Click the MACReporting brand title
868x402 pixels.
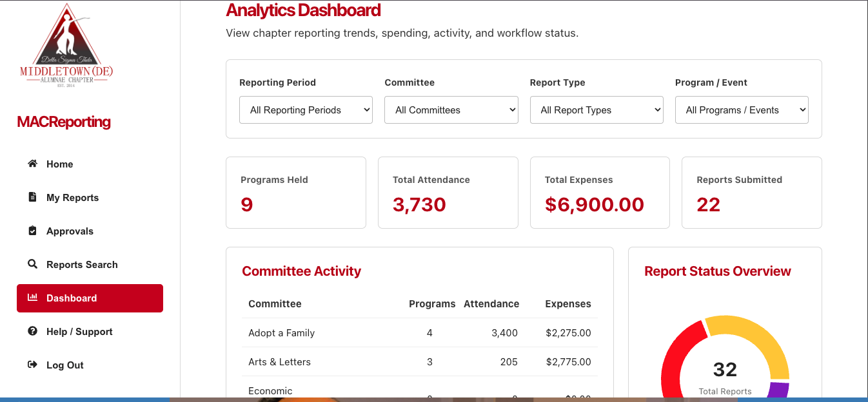coord(64,122)
